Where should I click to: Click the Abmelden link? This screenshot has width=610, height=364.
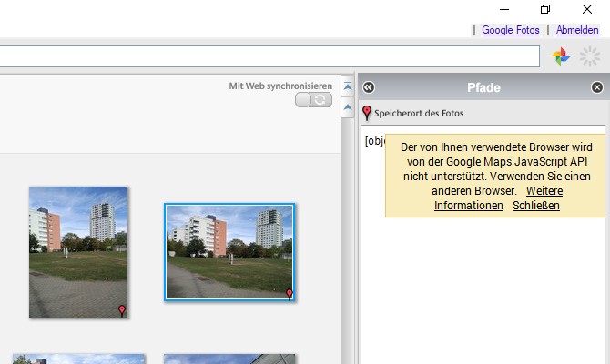click(577, 30)
